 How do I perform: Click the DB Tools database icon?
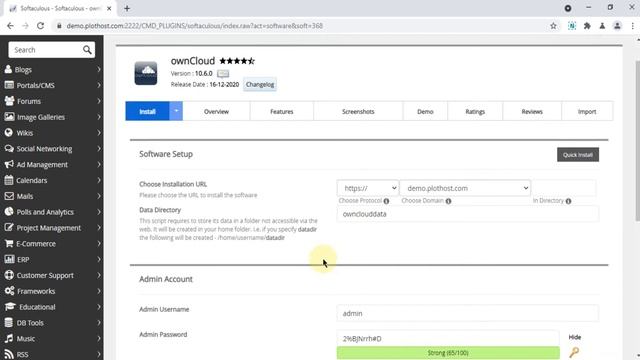click(x=9, y=322)
